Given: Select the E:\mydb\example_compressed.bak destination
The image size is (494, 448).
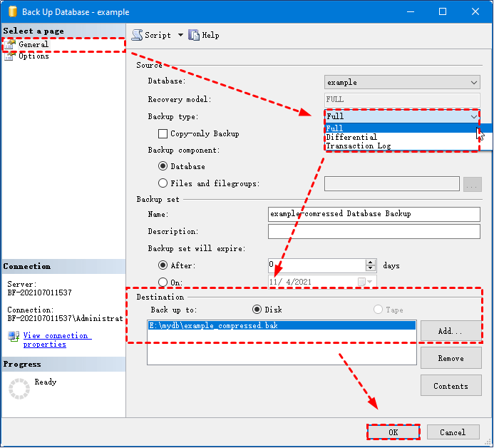Looking at the screenshot, I should 282,325.
